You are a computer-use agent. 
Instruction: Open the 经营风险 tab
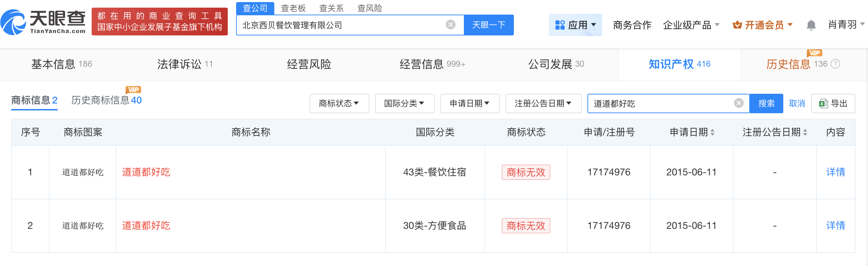tap(309, 64)
